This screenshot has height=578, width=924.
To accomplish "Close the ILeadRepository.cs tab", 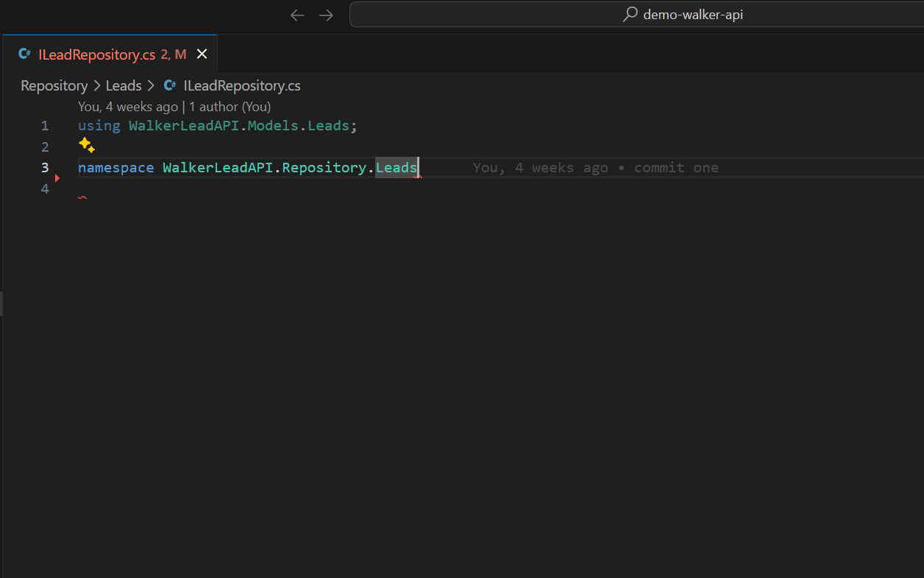I will (202, 54).
